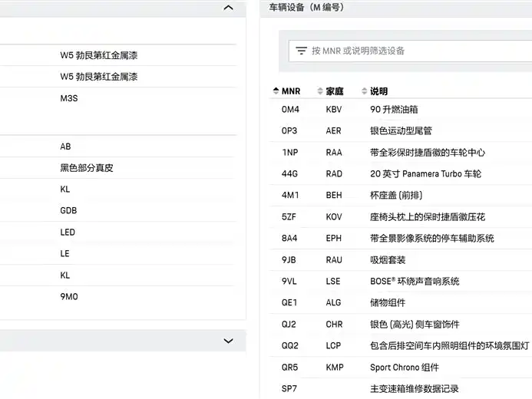
Task: Select row MNR QE1
Action: point(401,303)
